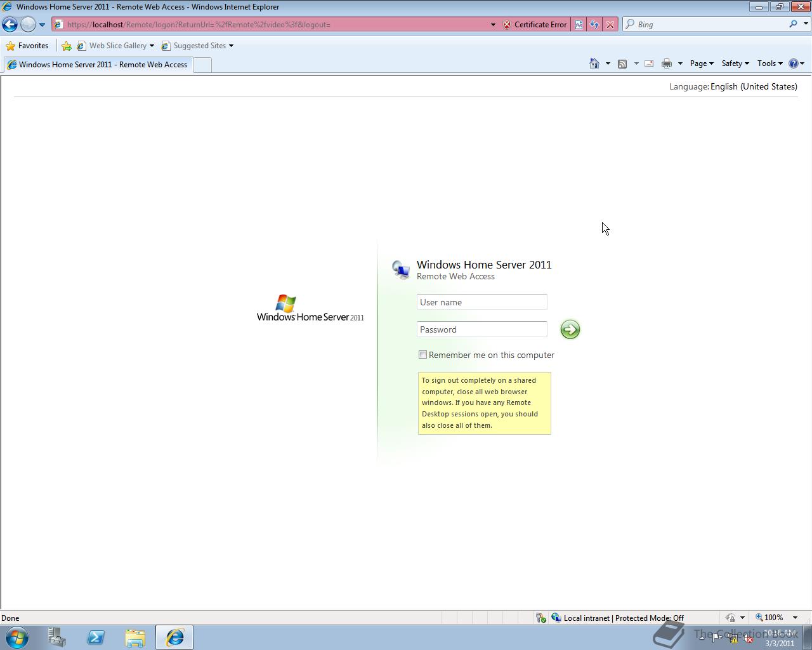Change the English (United States) language link
Image resolution: width=812 pixels, height=650 pixels.
(754, 86)
